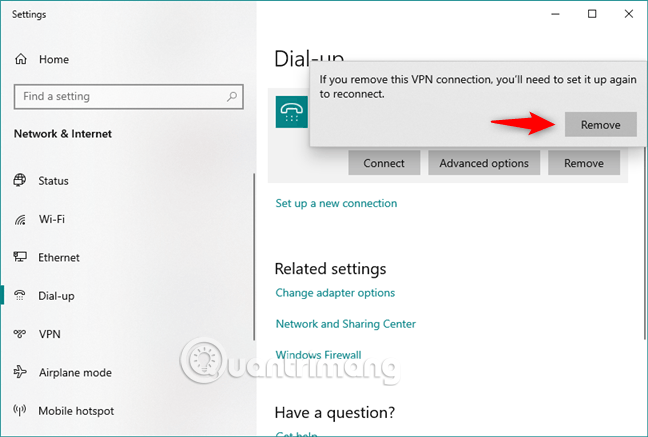Select the Dial-up menu item
The width and height of the screenshot is (648, 437).
pyautogui.click(x=56, y=296)
